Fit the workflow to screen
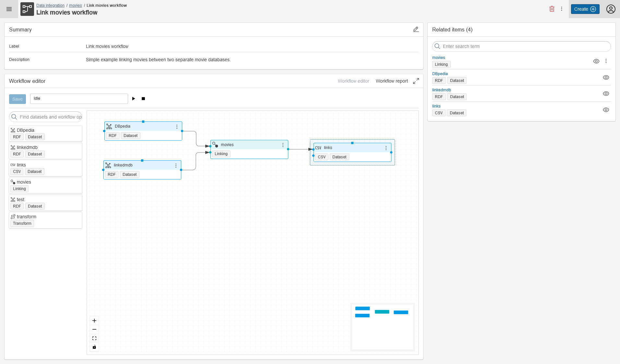 click(94, 338)
